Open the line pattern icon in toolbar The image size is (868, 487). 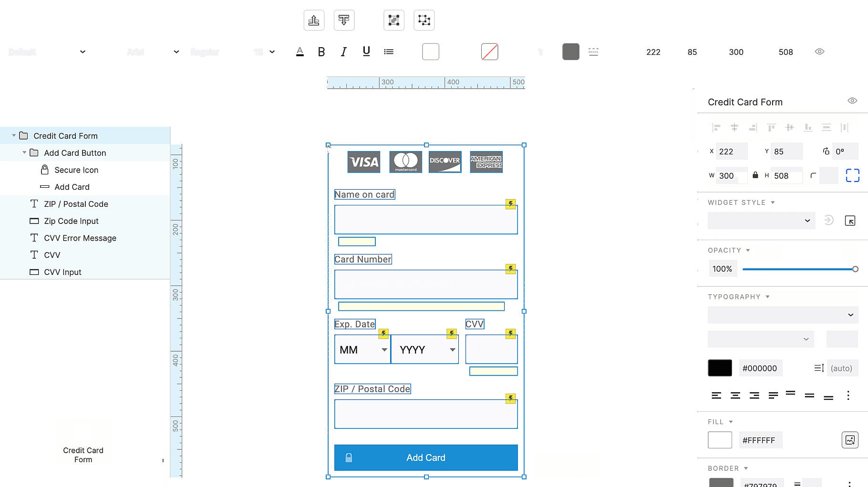pyautogui.click(x=593, y=51)
